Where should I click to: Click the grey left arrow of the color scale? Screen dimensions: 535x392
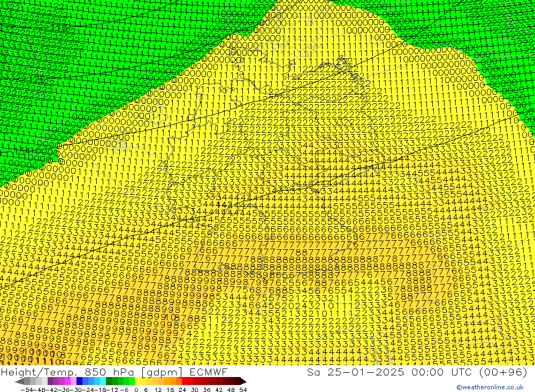(19, 381)
